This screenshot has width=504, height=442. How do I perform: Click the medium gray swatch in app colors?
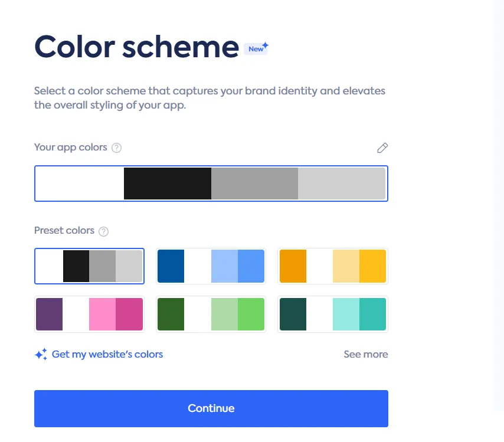coord(254,184)
